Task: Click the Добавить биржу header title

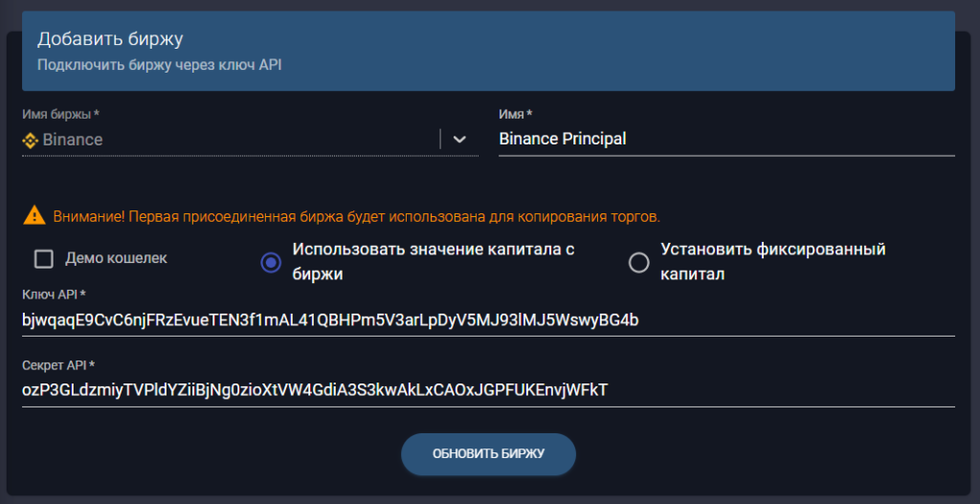Action: (x=110, y=39)
